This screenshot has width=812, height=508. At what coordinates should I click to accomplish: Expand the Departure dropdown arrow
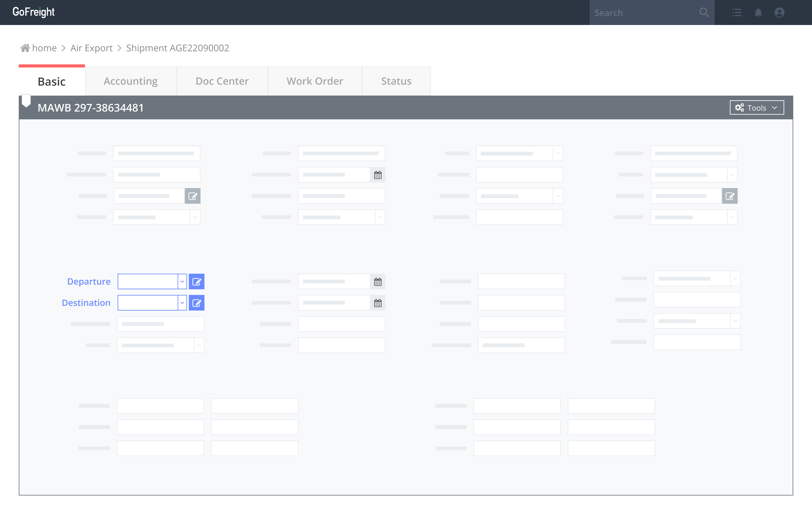click(182, 281)
